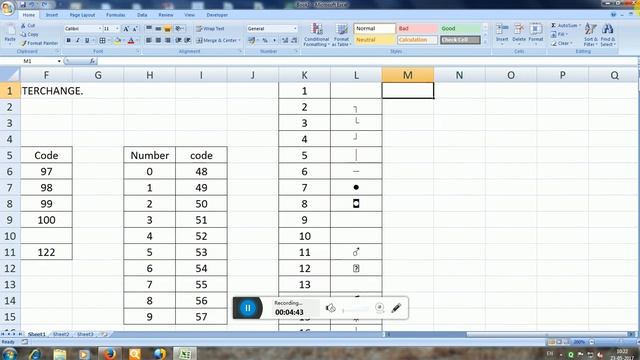This screenshot has height=360, width=640.
Task: Open the font size dropdown
Action: pyautogui.click(x=118, y=29)
